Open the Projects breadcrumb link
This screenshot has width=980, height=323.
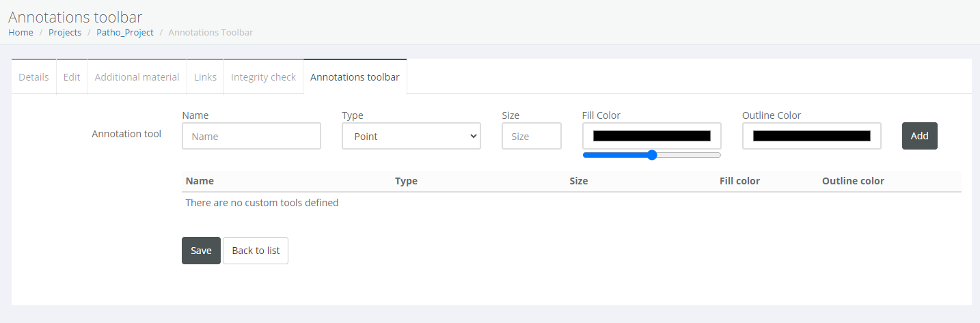[65, 33]
